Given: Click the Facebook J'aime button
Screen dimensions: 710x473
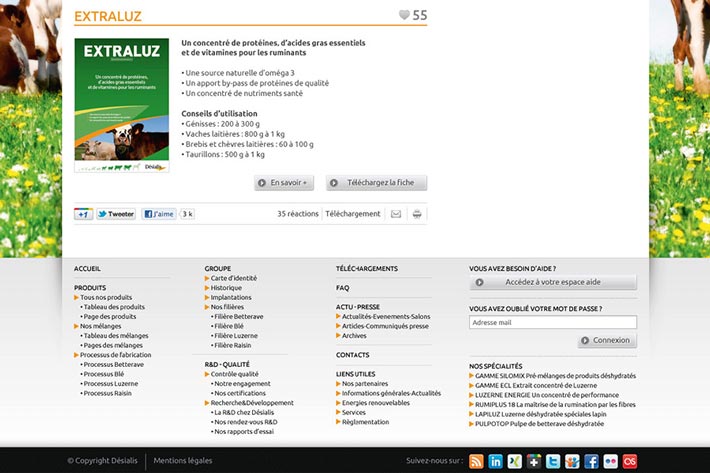Looking at the screenshot, I should click(158, 214).
